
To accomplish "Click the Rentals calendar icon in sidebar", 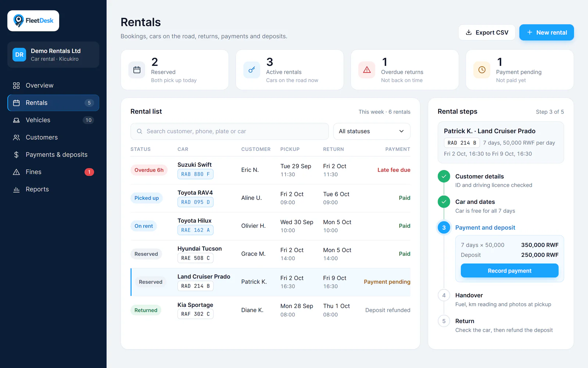I will [16, 103].
